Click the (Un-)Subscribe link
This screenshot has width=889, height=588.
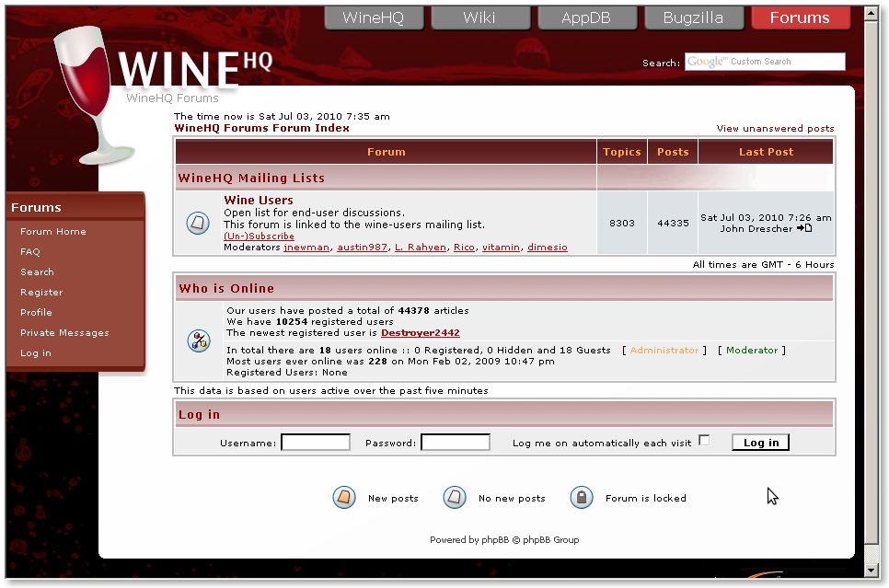coord(260,236)
